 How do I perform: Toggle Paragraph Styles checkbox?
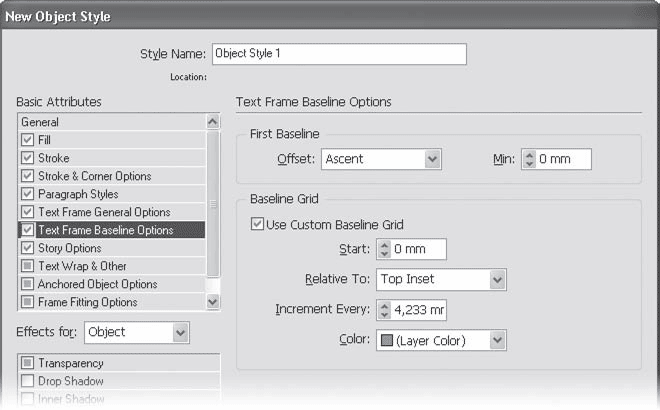(x=27, y=194)
